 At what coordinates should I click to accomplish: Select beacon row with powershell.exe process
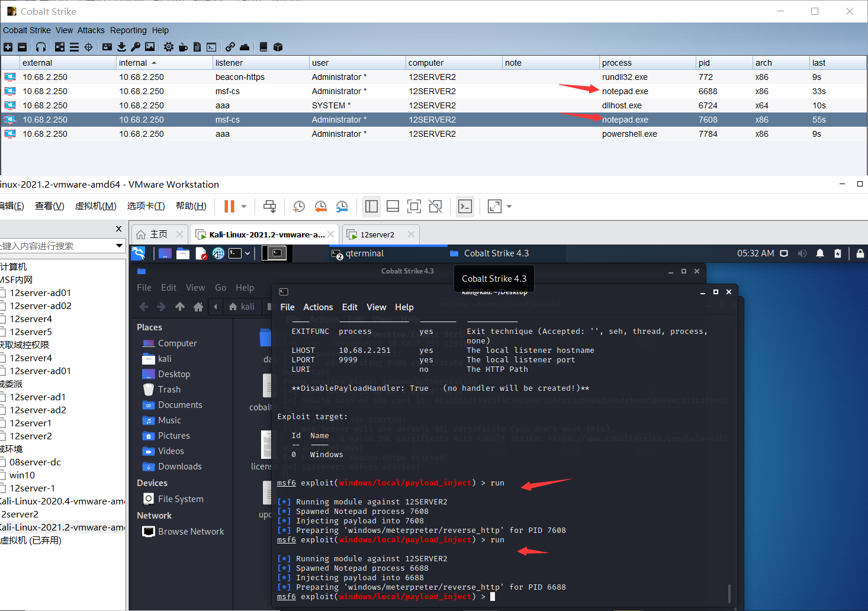434,134
